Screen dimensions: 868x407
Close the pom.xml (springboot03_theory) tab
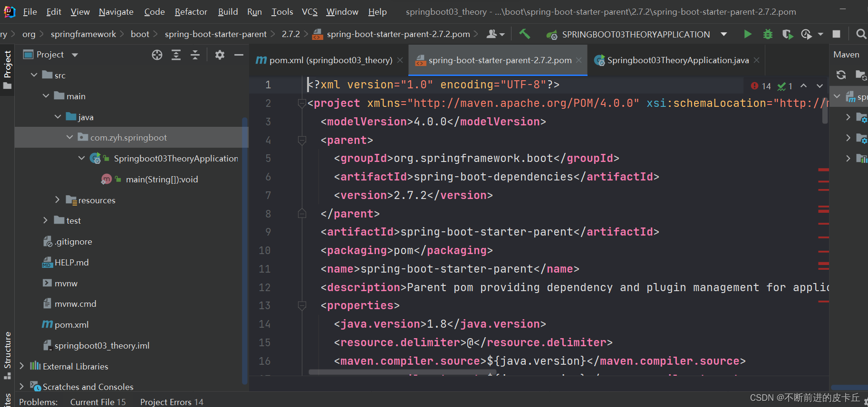pos(400,60)
